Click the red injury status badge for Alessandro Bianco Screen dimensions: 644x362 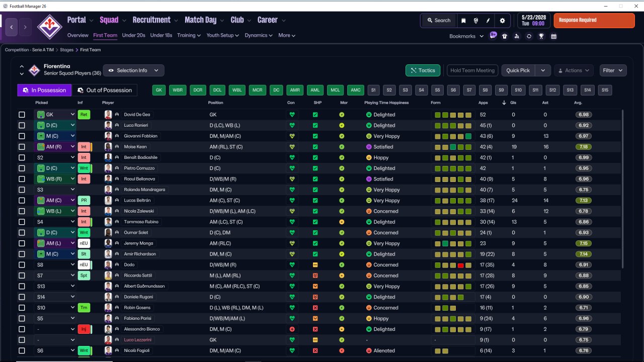click(x=84, y=329)
